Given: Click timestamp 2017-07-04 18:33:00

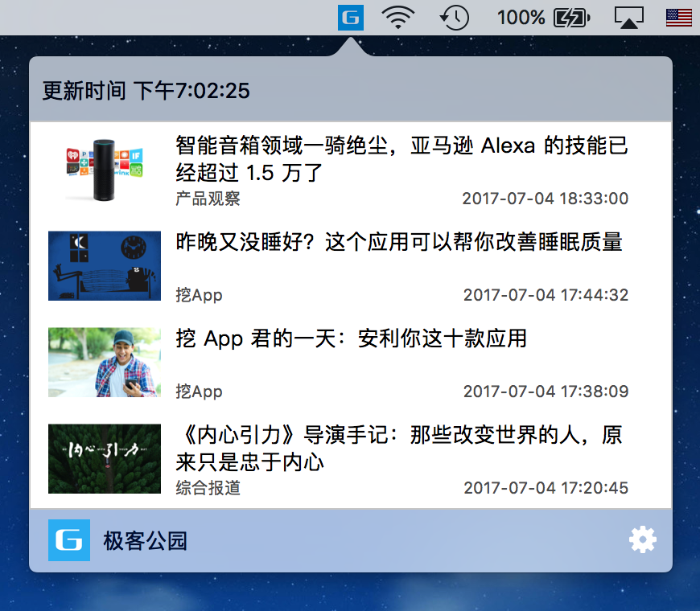Looking at the screenshot, I should pyautogui.click(x=545, y=199).
